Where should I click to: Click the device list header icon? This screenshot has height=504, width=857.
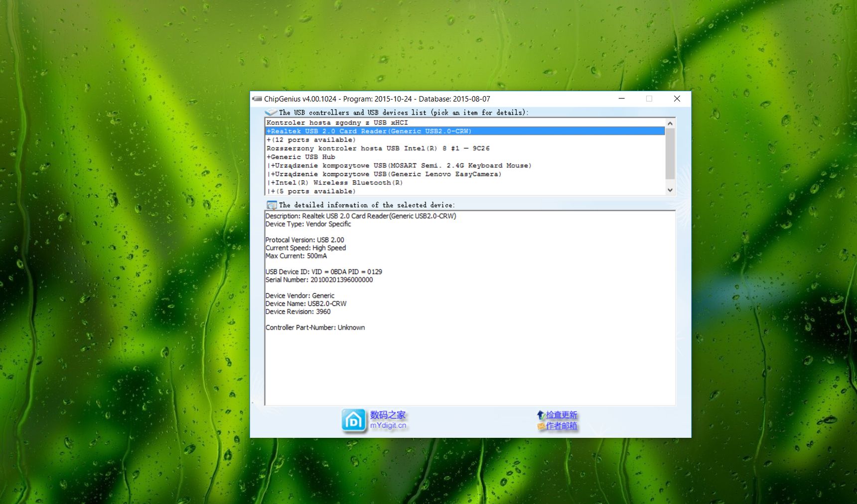click(x=271, y=112)
